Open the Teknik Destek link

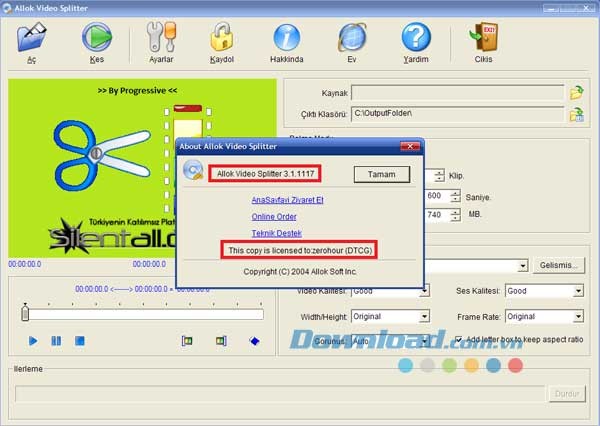coord(274,233)
